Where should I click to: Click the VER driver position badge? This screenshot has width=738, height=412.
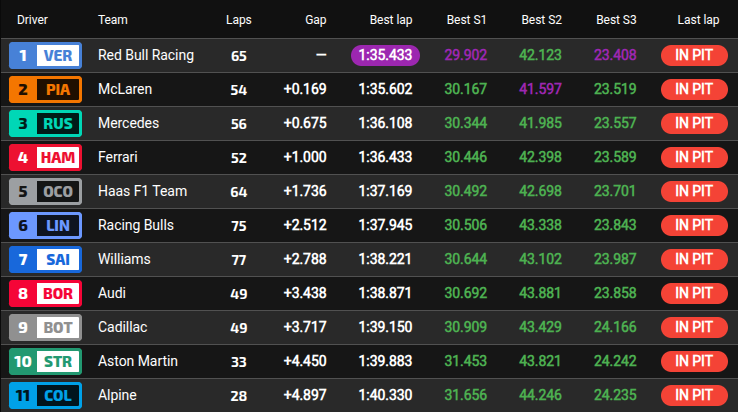coord(44,56)
